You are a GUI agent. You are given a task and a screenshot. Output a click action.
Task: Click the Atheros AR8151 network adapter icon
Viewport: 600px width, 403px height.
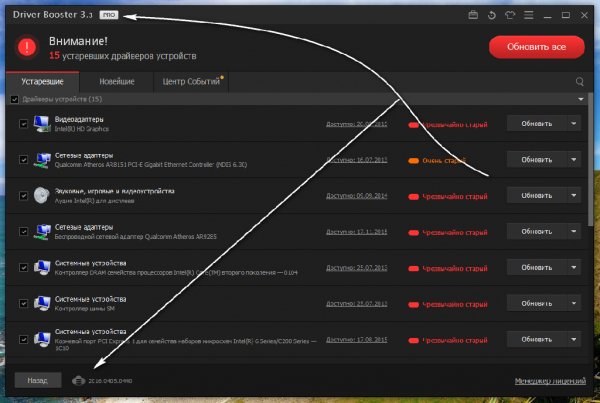tap(41, 160)
